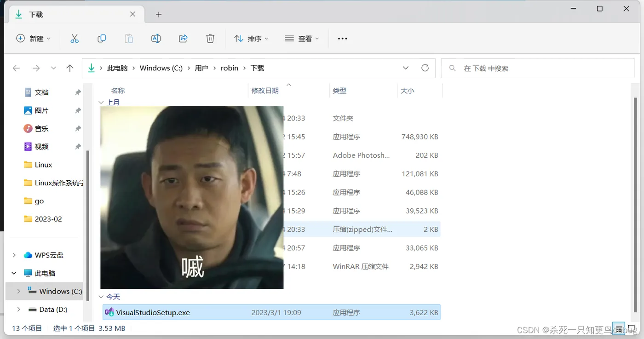Screen dimensions: 644x339
Task: Collapse the 此电脑 tree node
Action: tap(14, 273)
